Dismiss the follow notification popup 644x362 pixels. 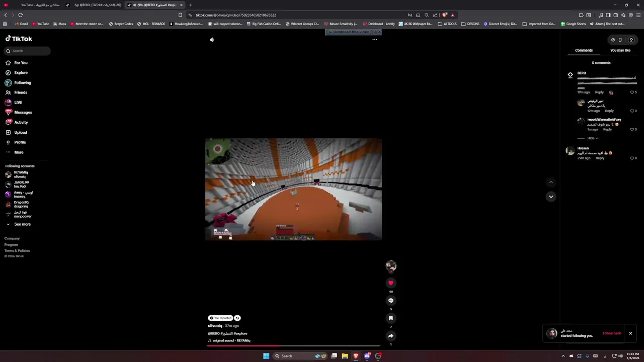click(x=630, y=333)
